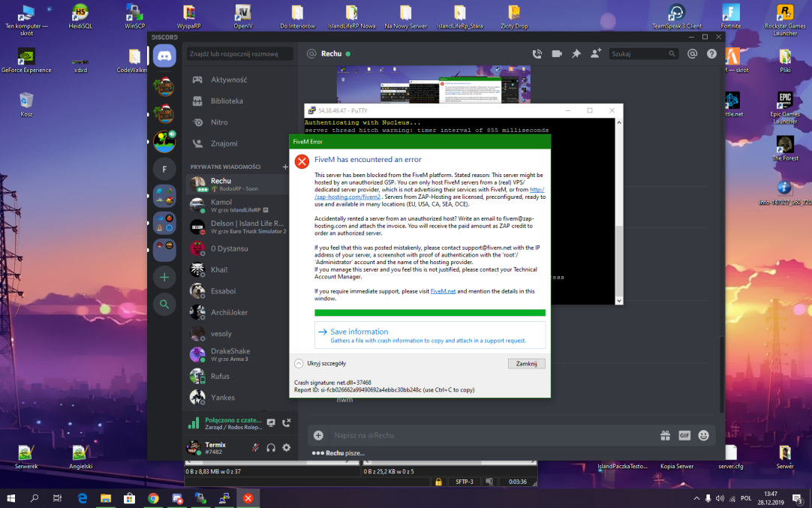Image resolution: width=812 pixels, height=508 pixels.
Task: Open Discord user settings gear
Action: (286, 448)
